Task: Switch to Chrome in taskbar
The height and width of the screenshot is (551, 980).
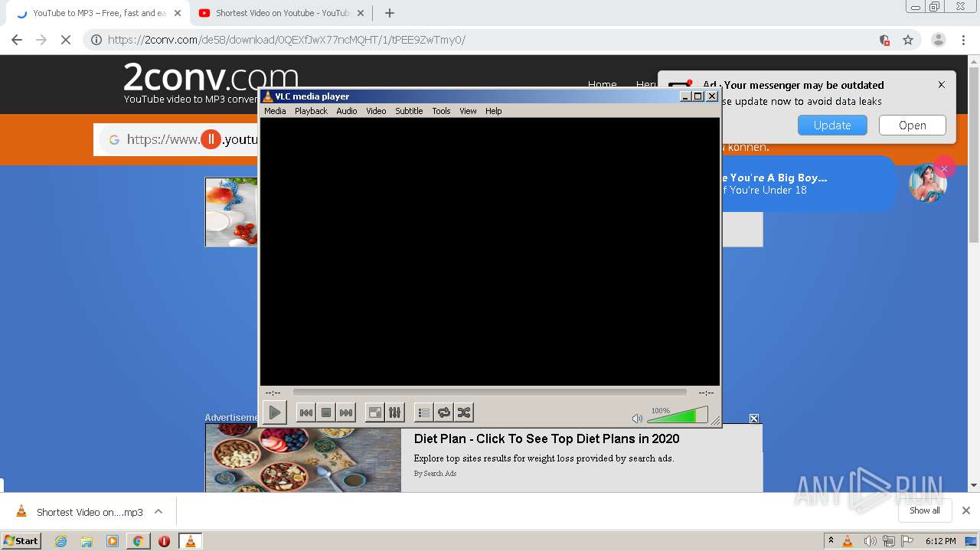Action: 138,541
